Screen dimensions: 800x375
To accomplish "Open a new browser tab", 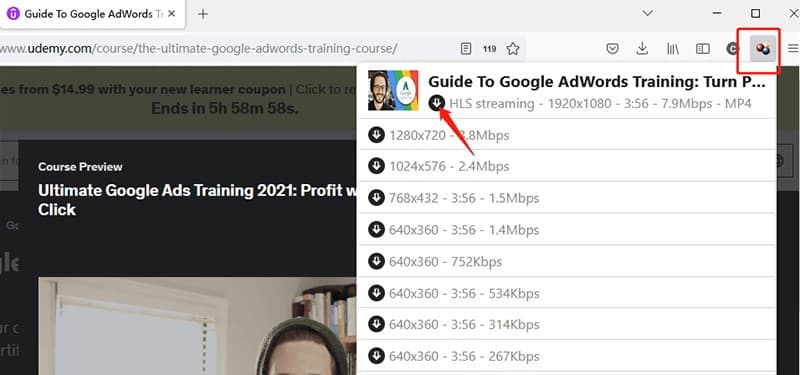I will pyautogui.click(x=203, y=14).
